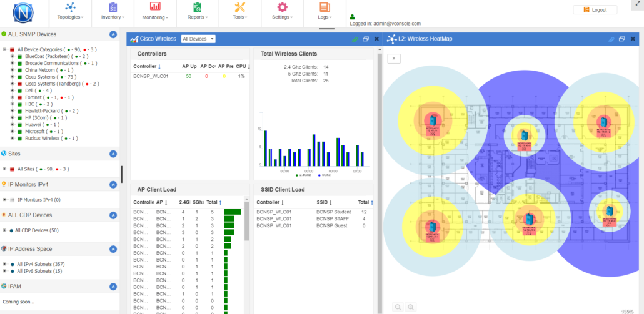This screenshot has width=644, height=314.
Task: Open IP Monitors IPv4 (0) item
Action: [x=39, y=200]
